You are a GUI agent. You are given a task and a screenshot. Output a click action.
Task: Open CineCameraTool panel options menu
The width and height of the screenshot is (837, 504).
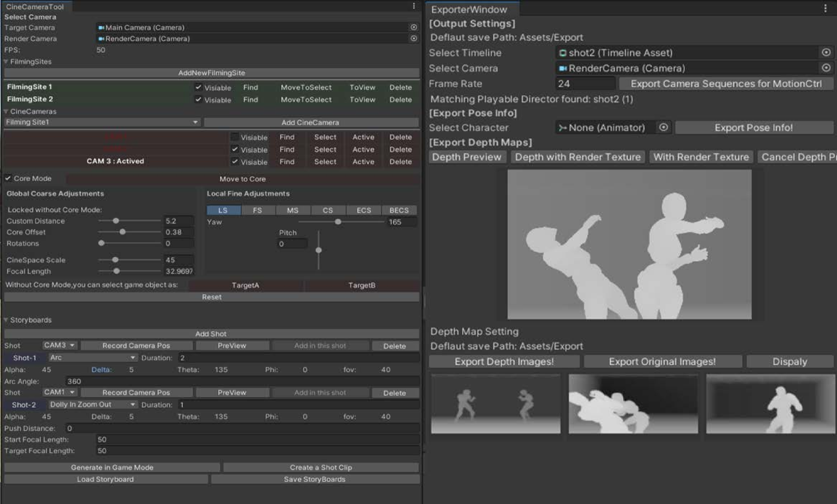414,6
